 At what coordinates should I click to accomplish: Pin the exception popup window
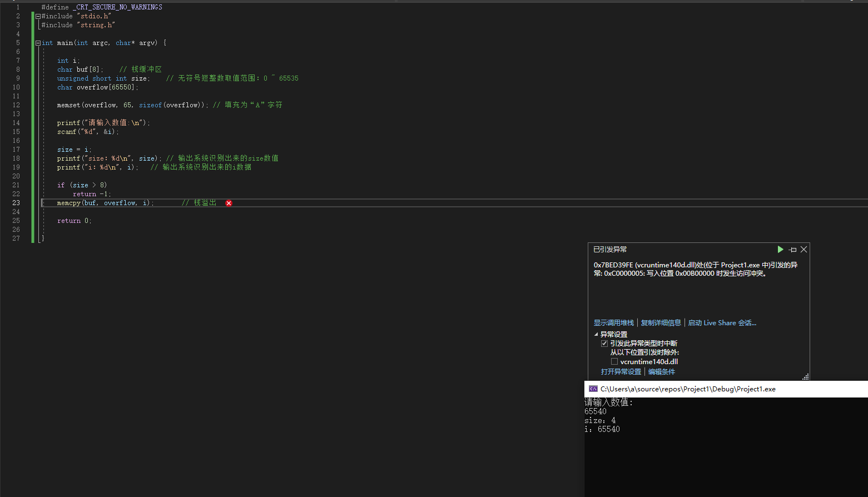point(793,250)
